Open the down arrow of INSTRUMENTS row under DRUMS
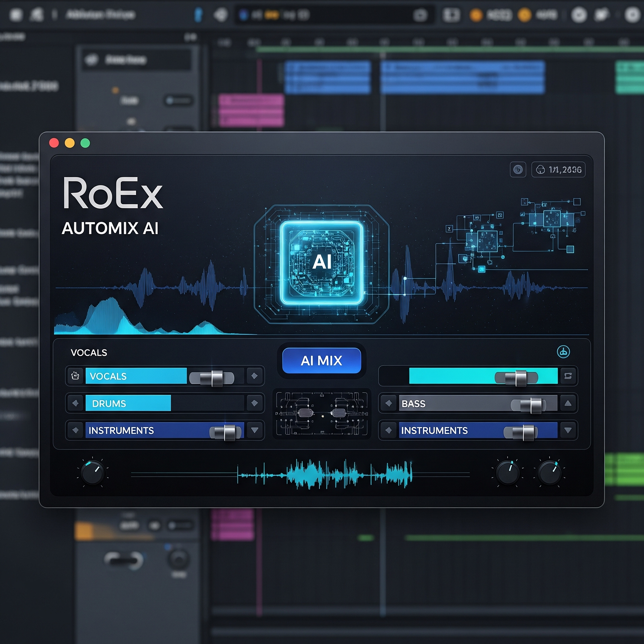Screen dimensions: 644x644 click(254, 430)
